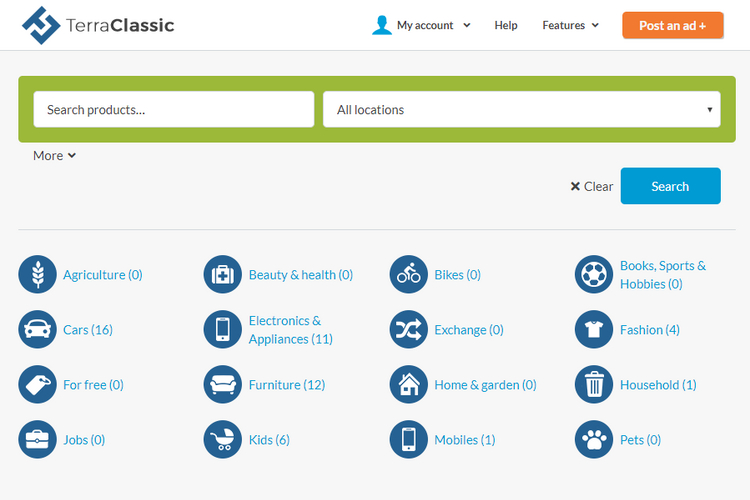Viewport: 750px width, 500px height.
Task: Open the Jobs (0) category link
Action: (x=84, y=440)
